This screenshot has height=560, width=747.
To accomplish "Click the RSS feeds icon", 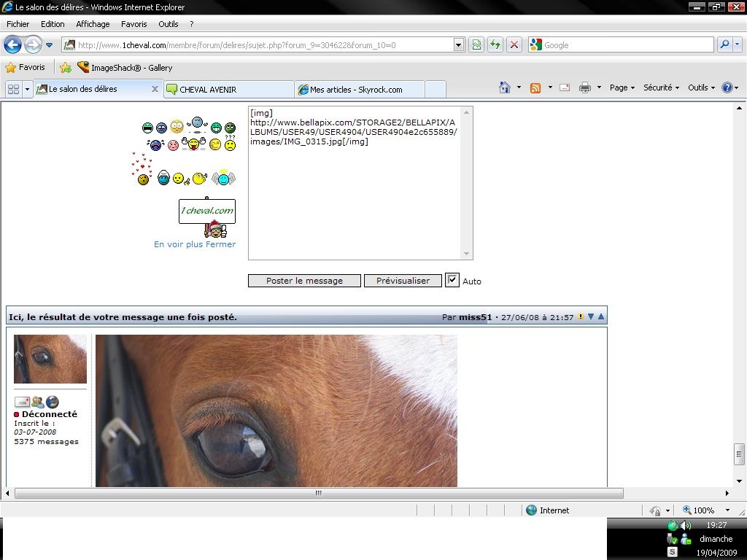I will coord(535,87).
